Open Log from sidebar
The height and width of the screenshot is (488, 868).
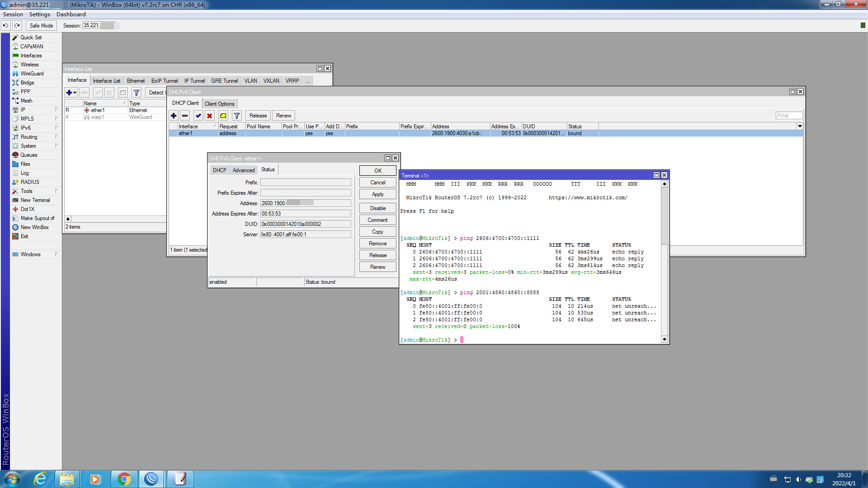pos(24,173)
